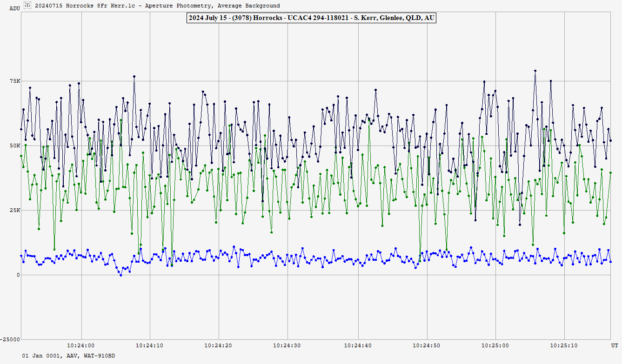Click the ADU axis unit label
This screenshot has width=622, height=364.
14,8
